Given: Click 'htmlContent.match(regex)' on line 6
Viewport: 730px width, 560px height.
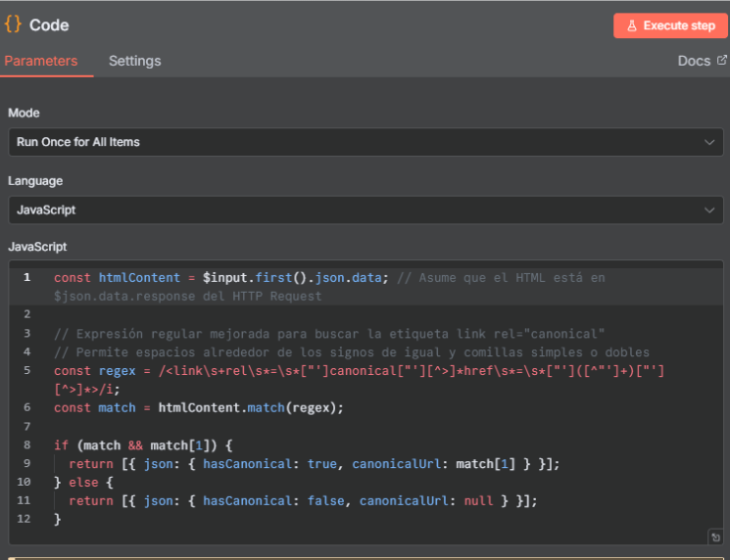Looking at the screenshot, I should [248, 408].
